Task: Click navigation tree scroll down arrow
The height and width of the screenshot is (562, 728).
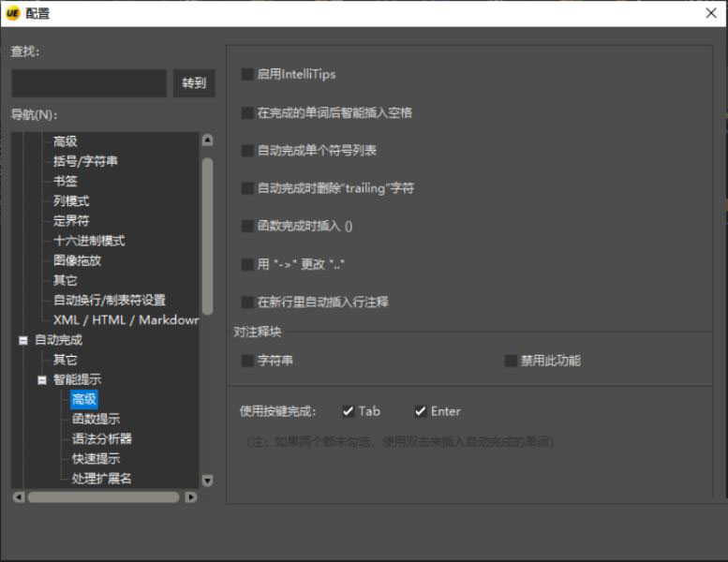Action: click(x=208, y=480)
